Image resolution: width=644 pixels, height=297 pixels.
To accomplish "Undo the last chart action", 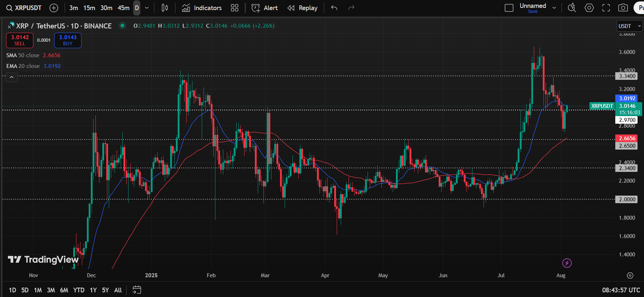I will pyautogui.click(x=334, y=8).
